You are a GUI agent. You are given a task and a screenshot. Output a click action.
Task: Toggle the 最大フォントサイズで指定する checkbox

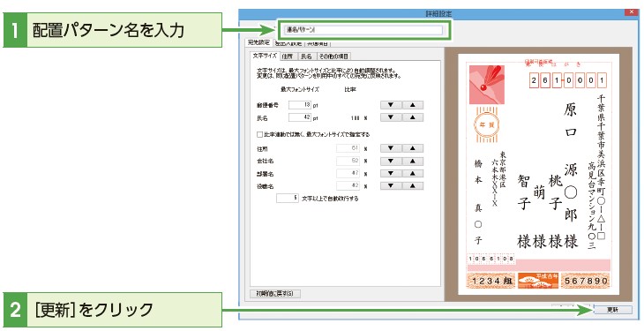[259, 134]
